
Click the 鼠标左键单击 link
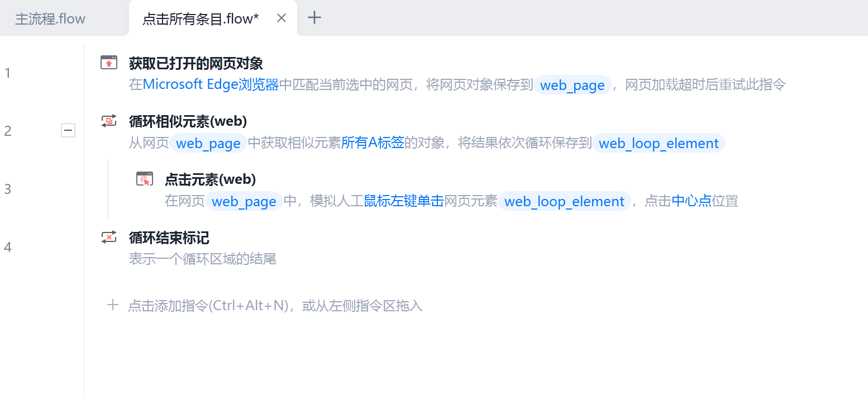404,201
